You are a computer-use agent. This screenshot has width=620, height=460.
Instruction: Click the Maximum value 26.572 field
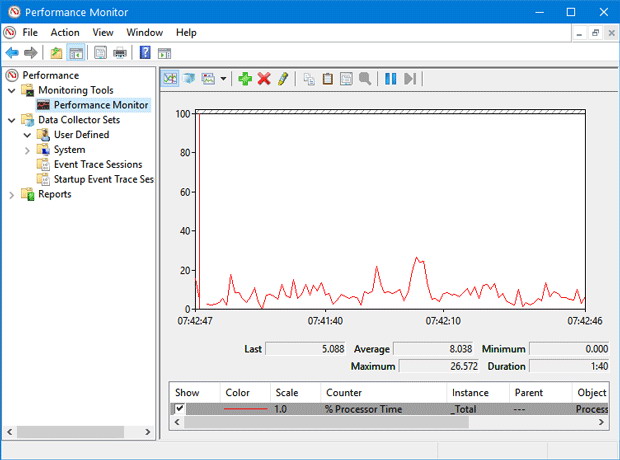pos(439,366)
